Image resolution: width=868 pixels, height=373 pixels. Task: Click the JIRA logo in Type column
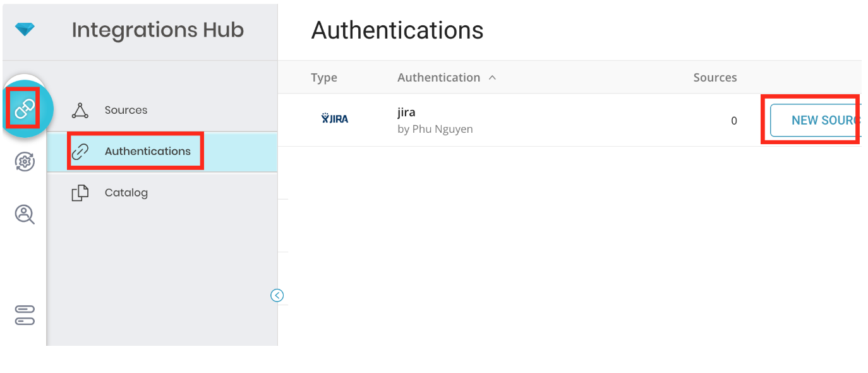tap(335, 118)
